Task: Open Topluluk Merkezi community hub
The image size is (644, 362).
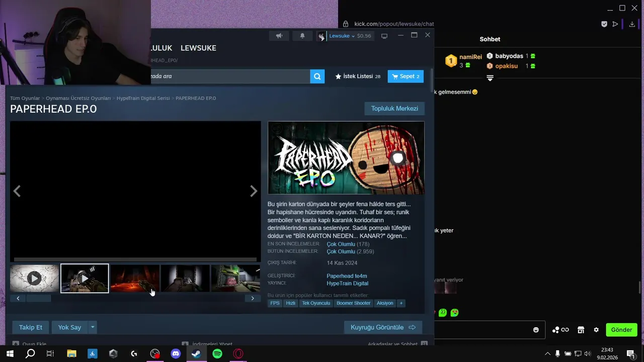Action: coord(394,109)
